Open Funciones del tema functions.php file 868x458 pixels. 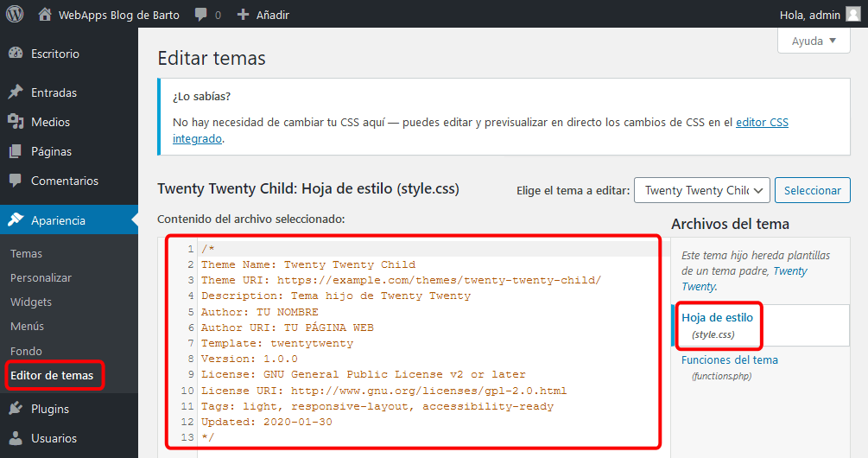[729, 366]
